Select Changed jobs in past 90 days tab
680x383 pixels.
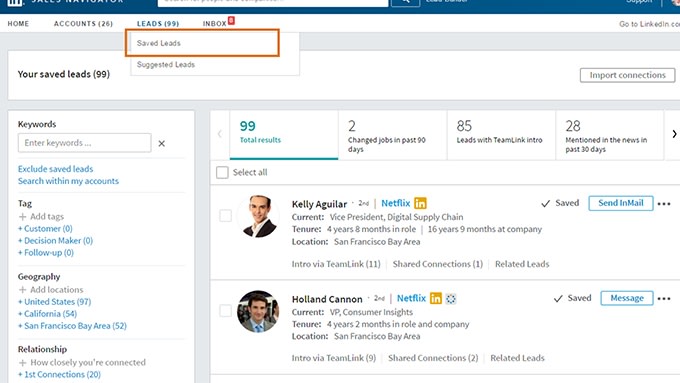click(x=392, y=134)
